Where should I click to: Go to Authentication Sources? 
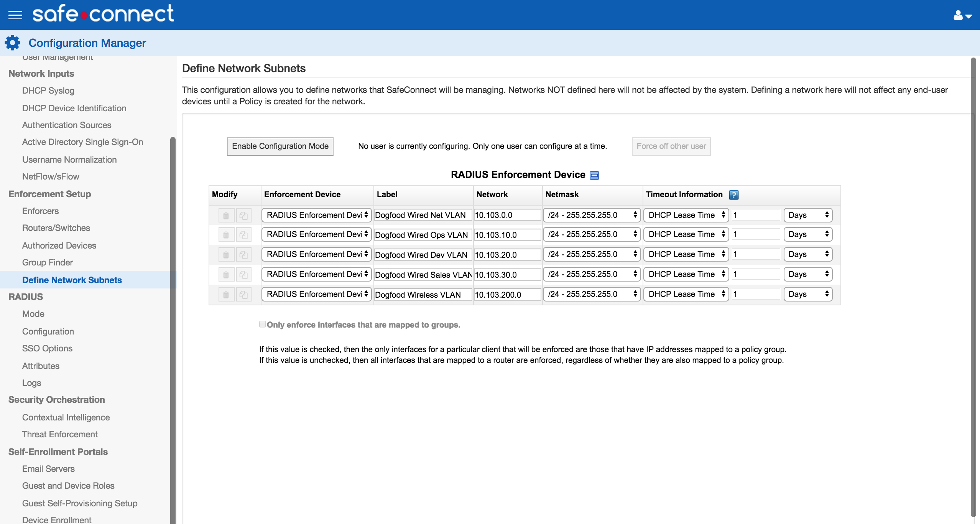pos(67,125)
